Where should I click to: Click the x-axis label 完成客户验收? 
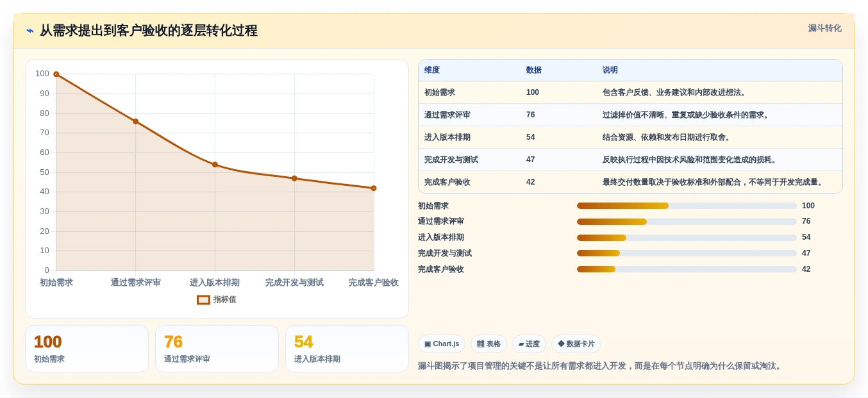pyautogui.click(x=374, y=283)
